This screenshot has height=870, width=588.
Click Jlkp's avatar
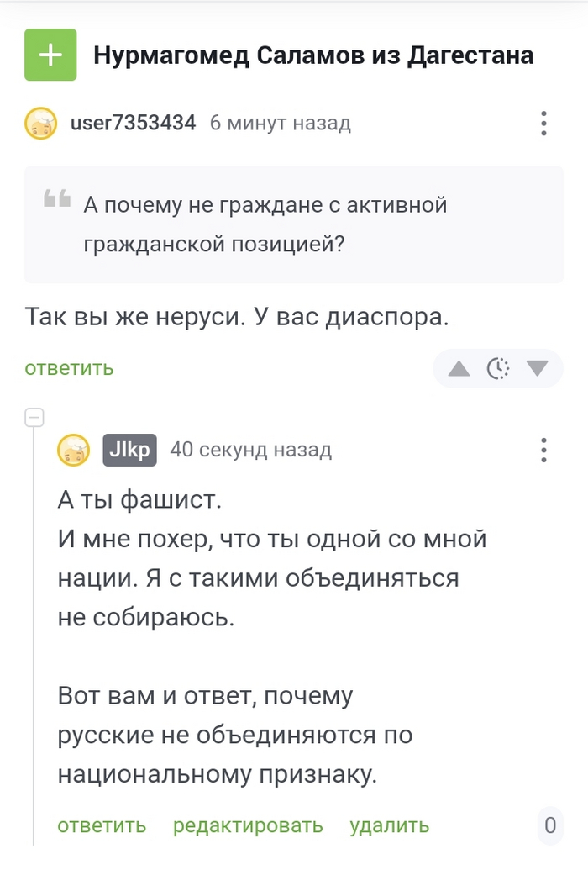74,451
